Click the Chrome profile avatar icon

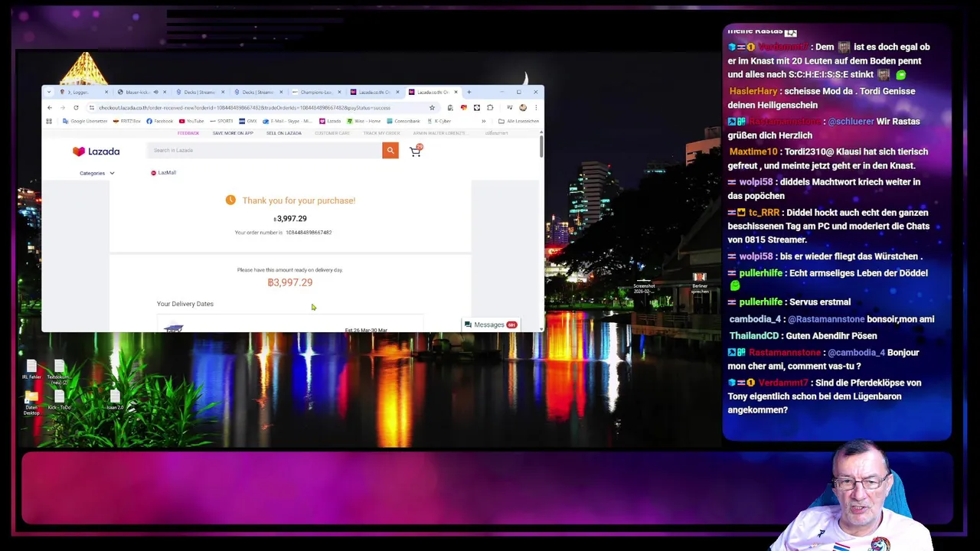(523, 108)
